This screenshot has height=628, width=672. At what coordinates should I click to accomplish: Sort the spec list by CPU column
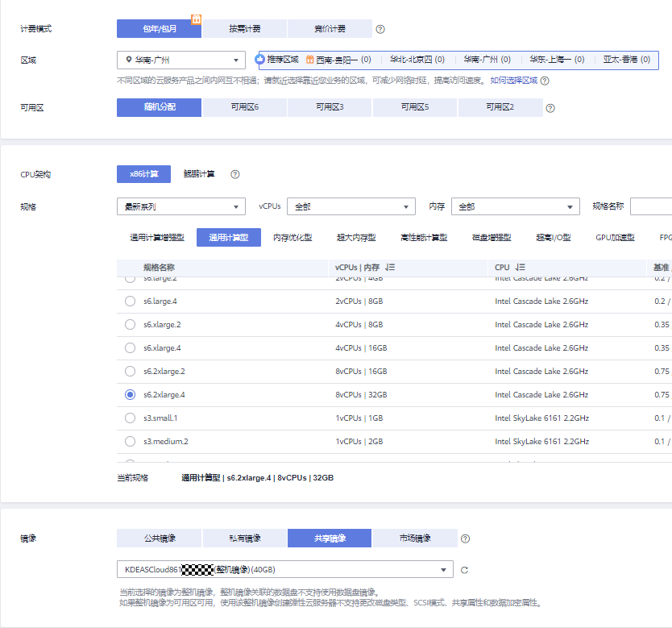[x=519, y=267]
